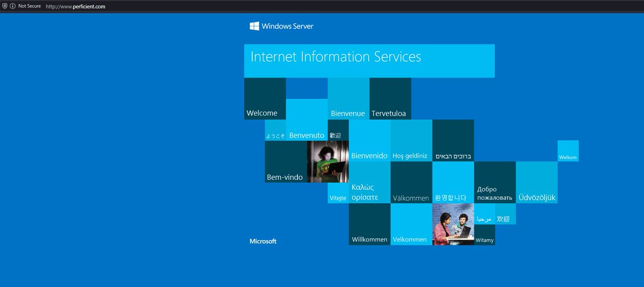Click the Not Secure label

click(30, 6)
